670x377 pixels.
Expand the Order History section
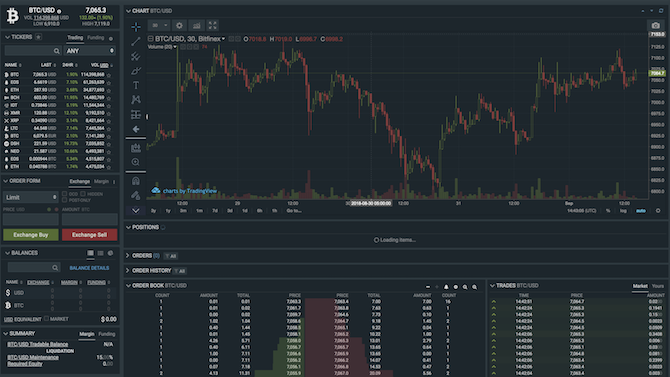(128, 271)
